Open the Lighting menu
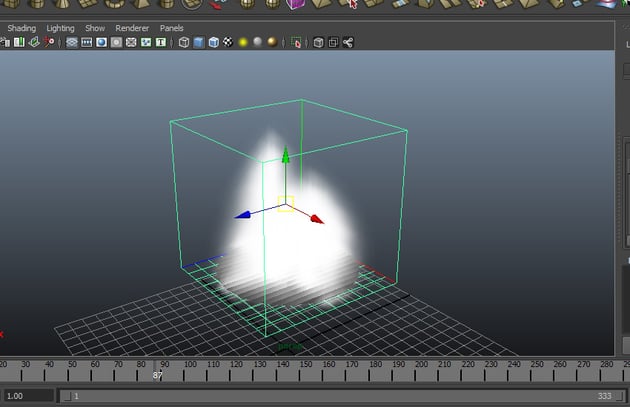 click(x=60, y=28)
